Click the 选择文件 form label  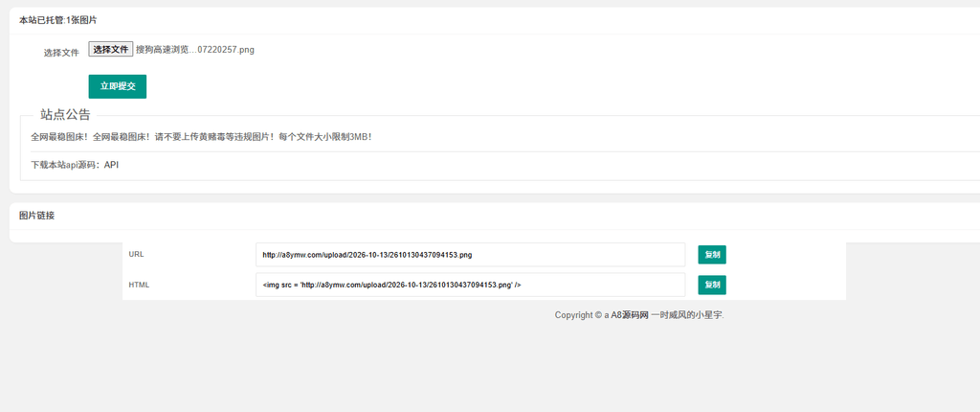(61, 54)
